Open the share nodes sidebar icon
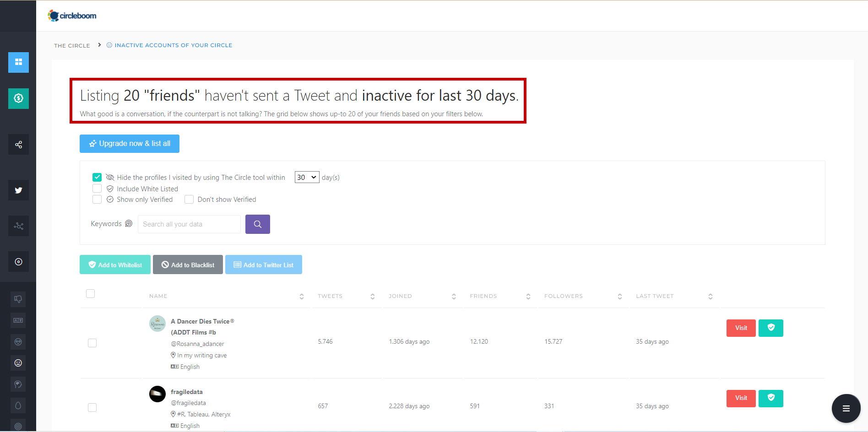Viewport: 868px width, 432px height. (x=18, y=145)
